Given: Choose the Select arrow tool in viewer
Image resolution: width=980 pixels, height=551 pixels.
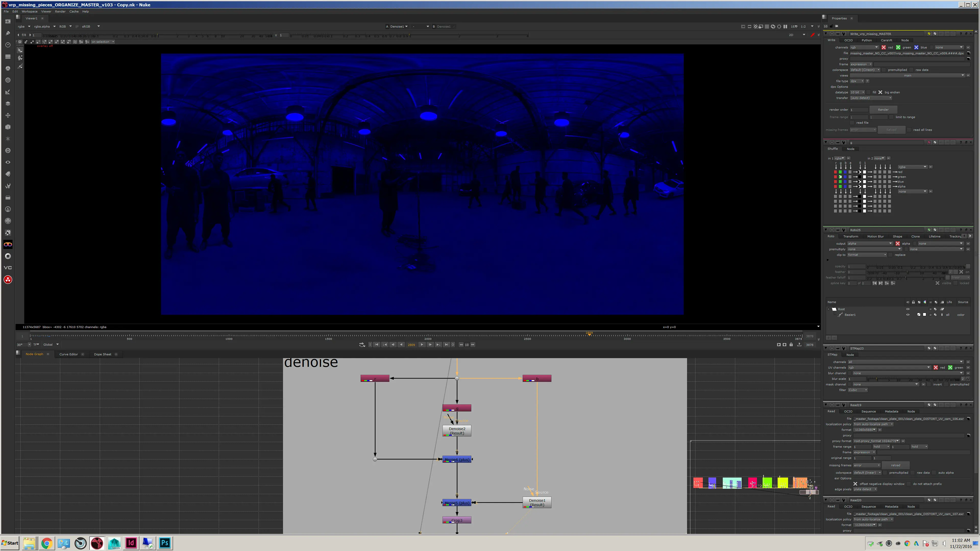Looking at the screenshot, I should [20, 50].
